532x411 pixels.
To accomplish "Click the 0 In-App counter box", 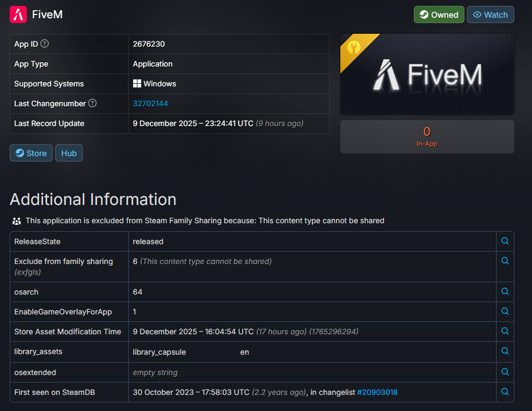I will click(x=427, y=137).
